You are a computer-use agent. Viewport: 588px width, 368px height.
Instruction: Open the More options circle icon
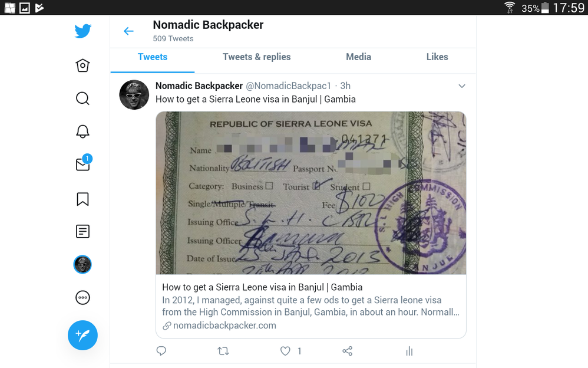82,298
